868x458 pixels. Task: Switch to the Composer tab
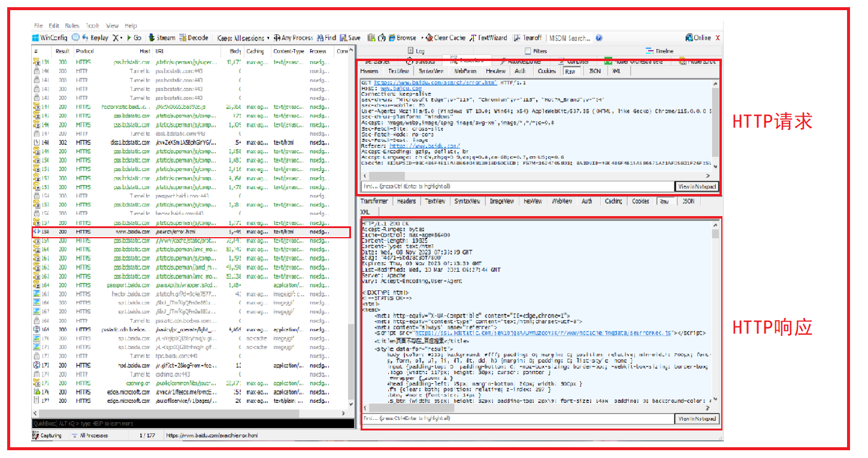tap(573, 61)
